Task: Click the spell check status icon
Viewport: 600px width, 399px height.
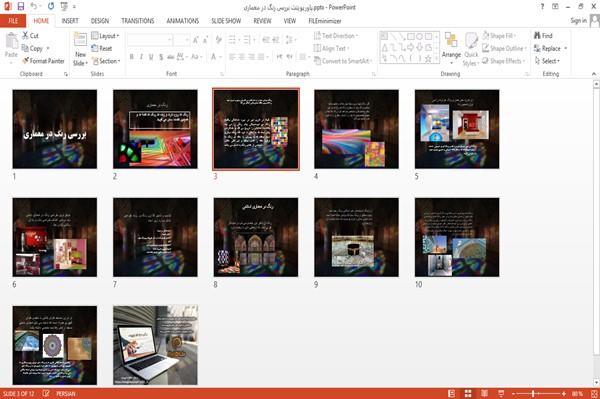Action: (46, 393)
